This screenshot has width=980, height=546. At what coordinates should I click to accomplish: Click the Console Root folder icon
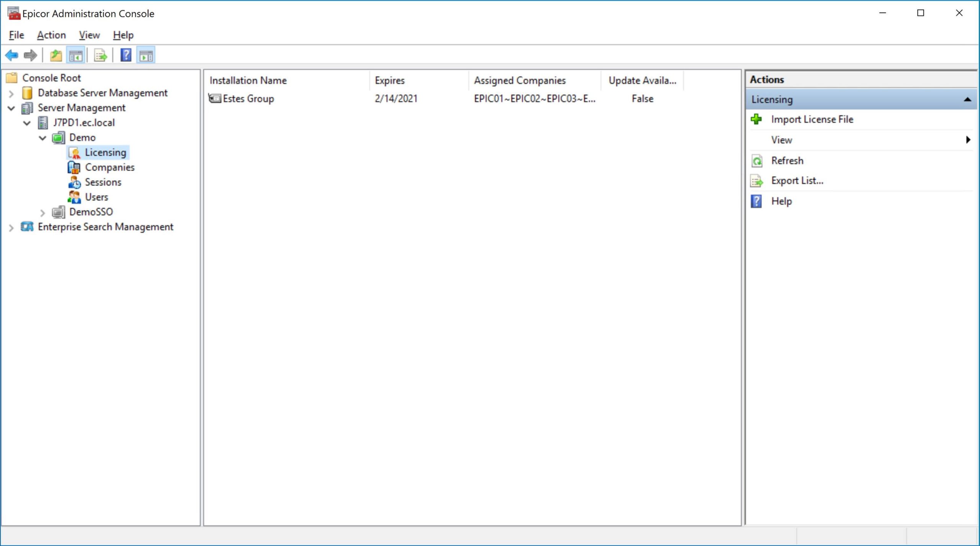[12, 78]
